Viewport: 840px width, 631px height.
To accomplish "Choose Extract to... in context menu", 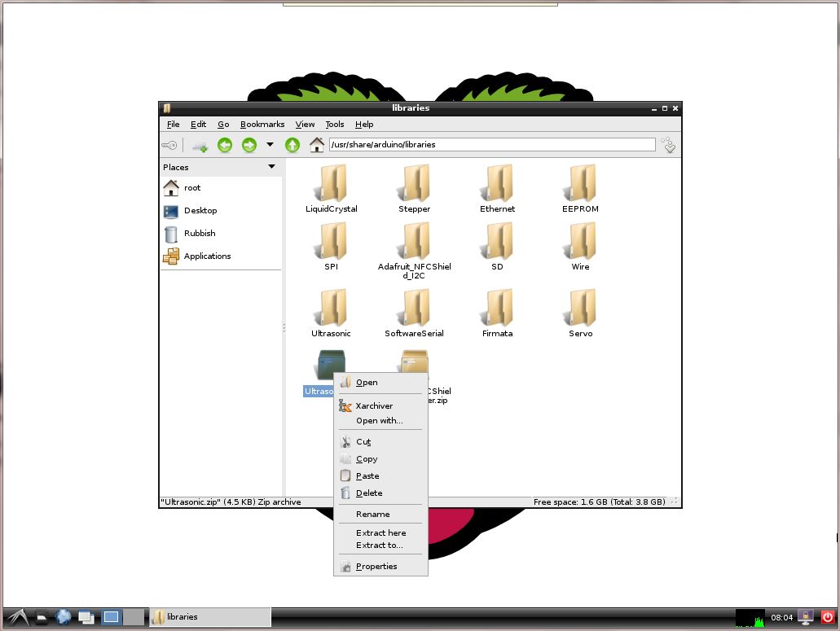I will pos(380,545).
